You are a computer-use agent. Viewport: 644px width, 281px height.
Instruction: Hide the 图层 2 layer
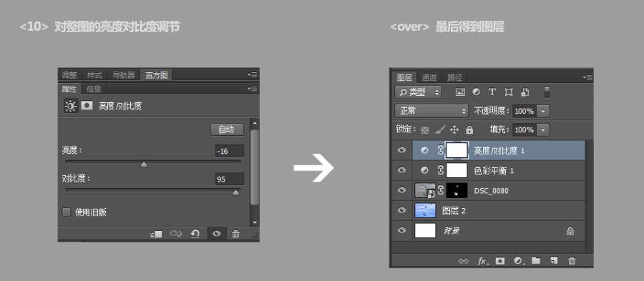coord(401,210)
